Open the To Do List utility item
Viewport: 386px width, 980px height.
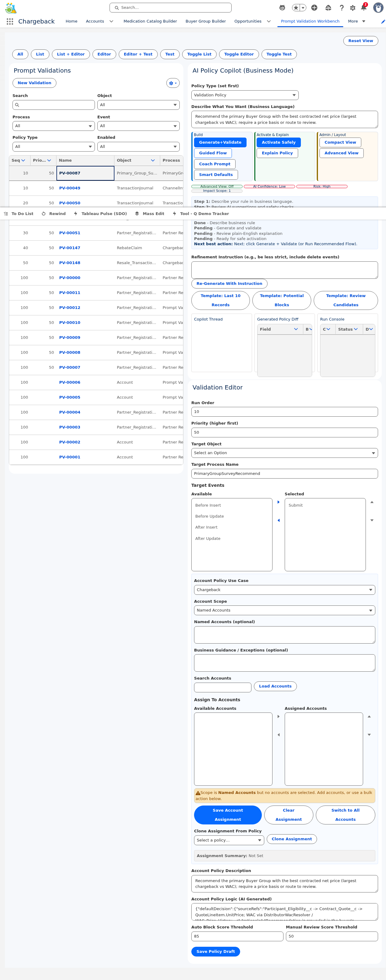19,214
